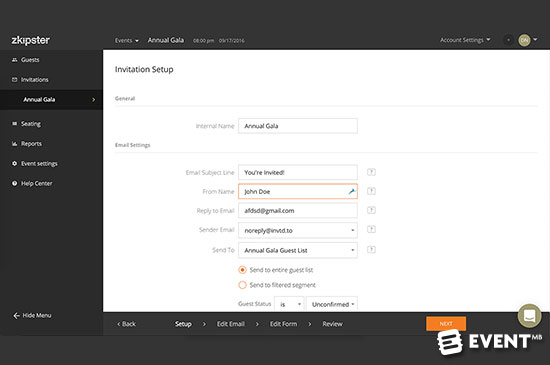550x365 pixels.
Task: Click the Help Center question icon
Action: (14, 183)
